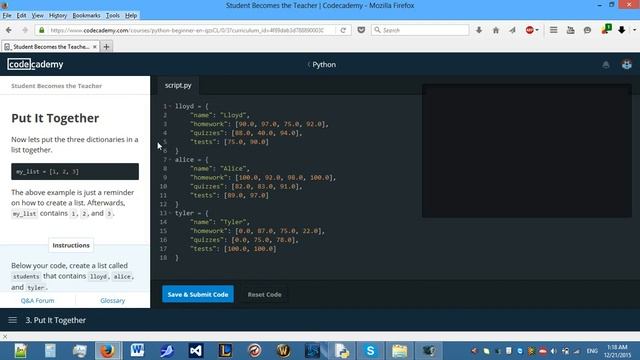Screen dimensions: 640x360
Task: Click the black download arrow extension icon
Action: tap(622, 30)
